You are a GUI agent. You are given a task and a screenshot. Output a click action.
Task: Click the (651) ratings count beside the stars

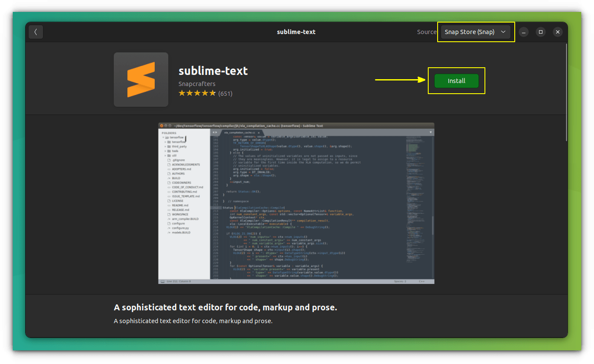pos(226,93)
